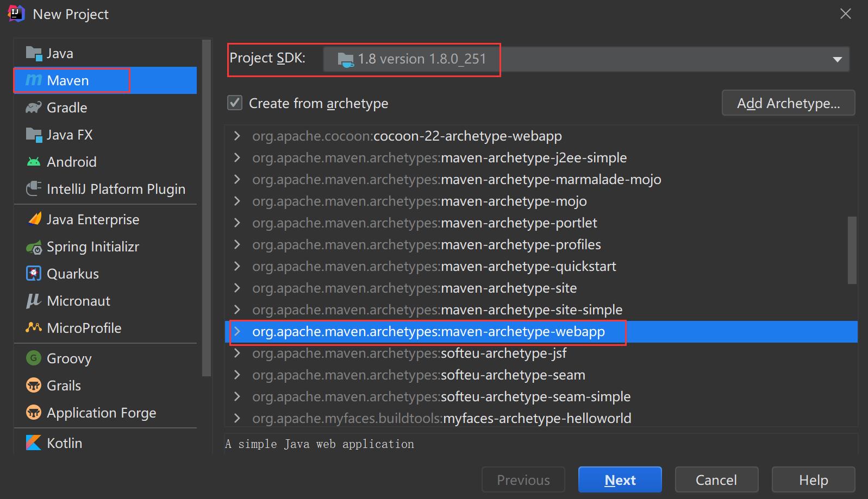This screenshot has height=499, width=868.
Task: Select softeu-archetype-seam-simple archetype
Action: pyautogui.click(x=541, y=396)
